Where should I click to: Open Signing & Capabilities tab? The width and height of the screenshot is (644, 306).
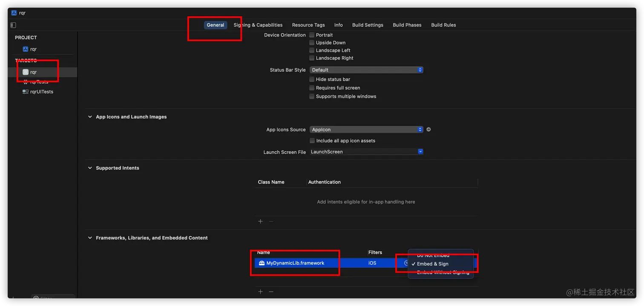[x=258, y=25]
